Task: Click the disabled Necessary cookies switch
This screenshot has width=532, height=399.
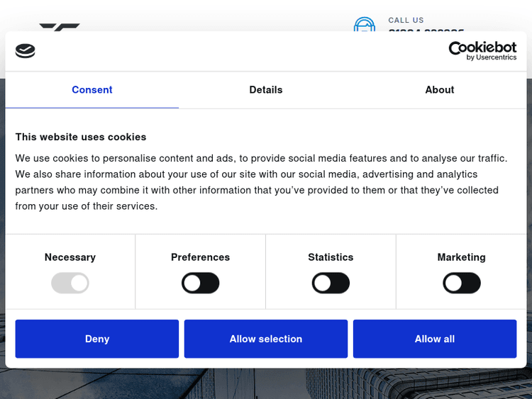Action: click(x=70, y=283)
